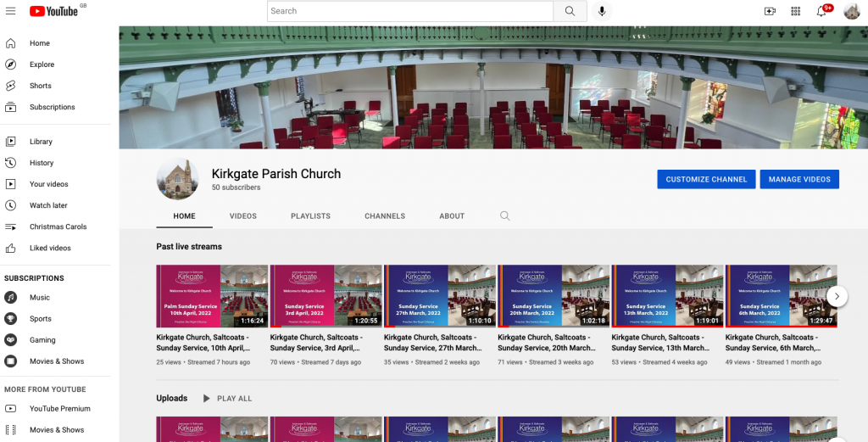Click the Movies & Shows subscription icon
Screen dimensions: 868x442
tap(10, 361)
